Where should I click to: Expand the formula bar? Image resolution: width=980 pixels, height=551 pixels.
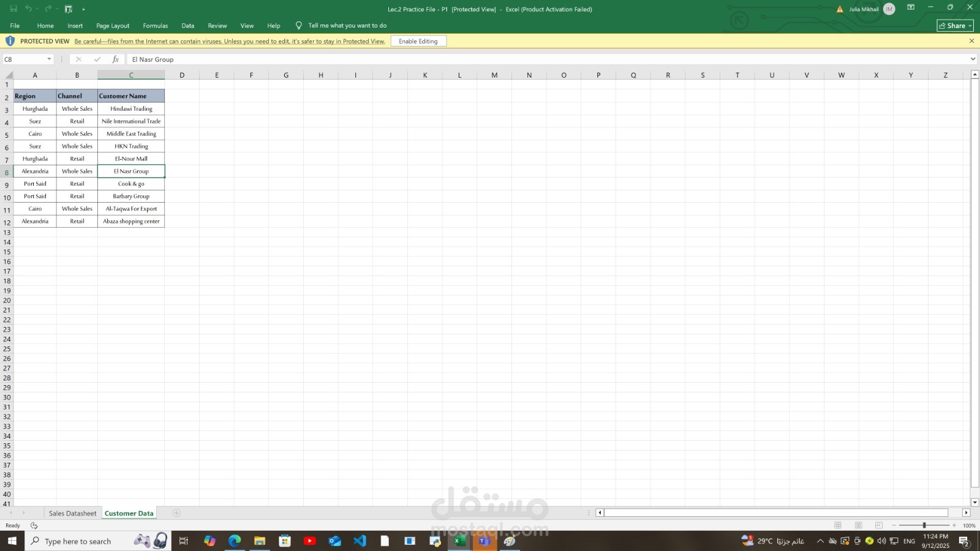click(x=973, y=59)
